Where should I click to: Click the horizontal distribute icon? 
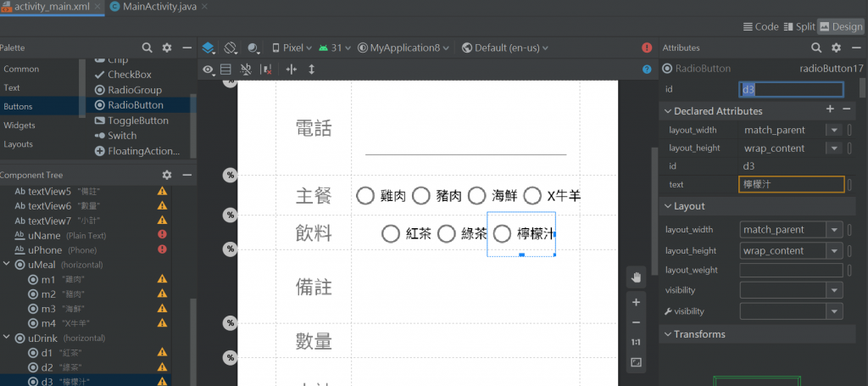[x=292, y=70]
